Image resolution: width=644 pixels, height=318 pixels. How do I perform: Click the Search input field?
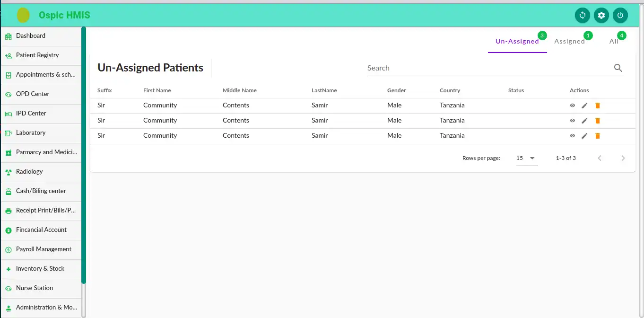487,68
